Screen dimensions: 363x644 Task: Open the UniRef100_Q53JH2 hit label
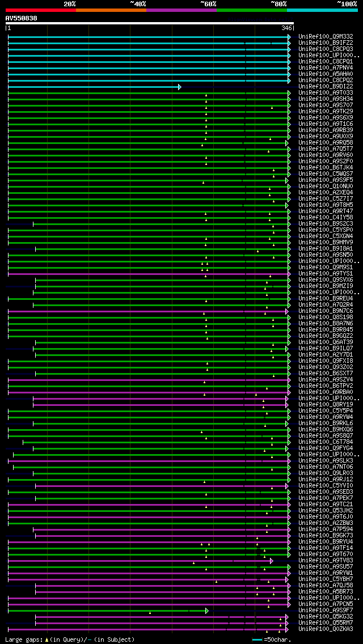(326, 511)
